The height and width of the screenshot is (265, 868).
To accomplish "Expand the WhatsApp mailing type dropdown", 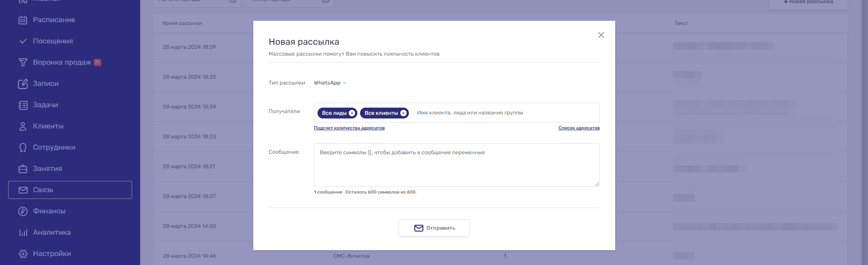I will pos(330,83).
